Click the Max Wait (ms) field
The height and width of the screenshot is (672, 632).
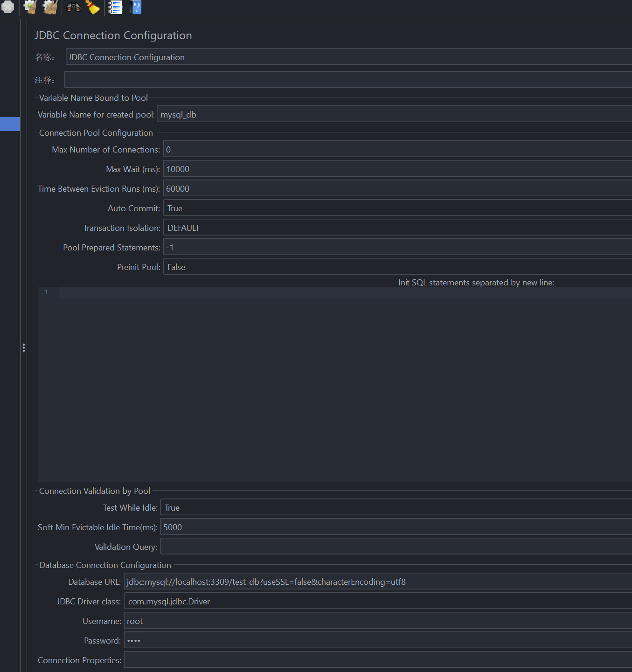[x=397, y=169]
